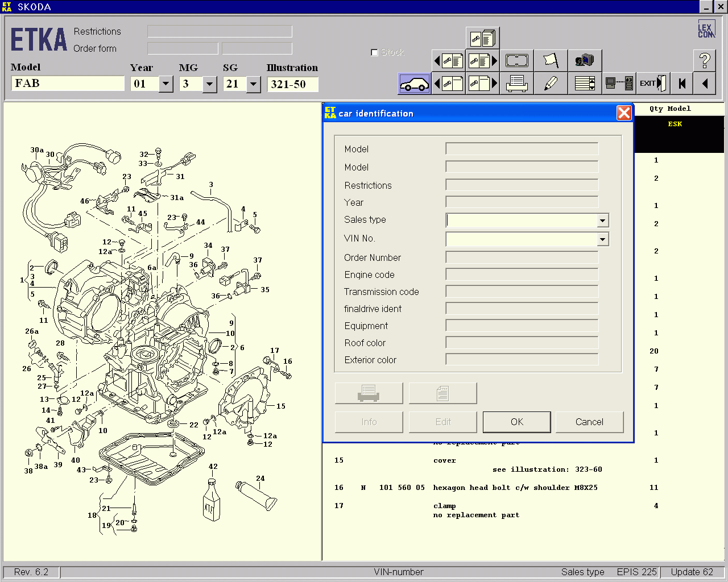Click the Year field in the dialog
The image size is (728, 582).
(x=522, y=202)
